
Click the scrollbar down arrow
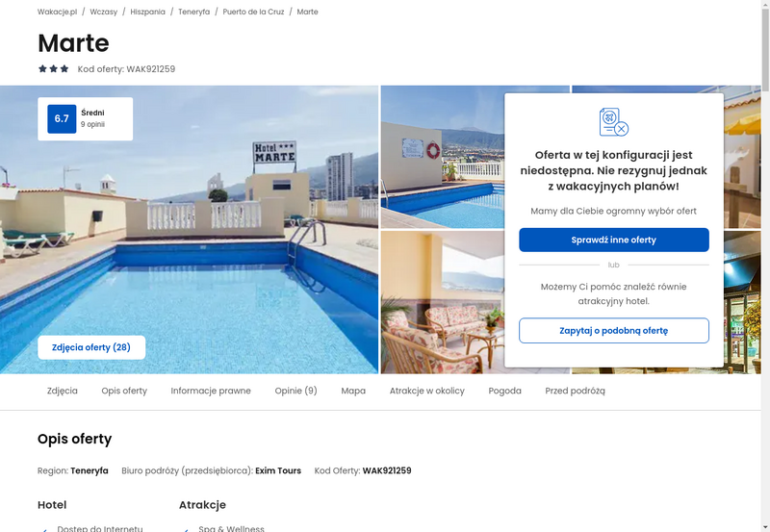pos(765,528)
